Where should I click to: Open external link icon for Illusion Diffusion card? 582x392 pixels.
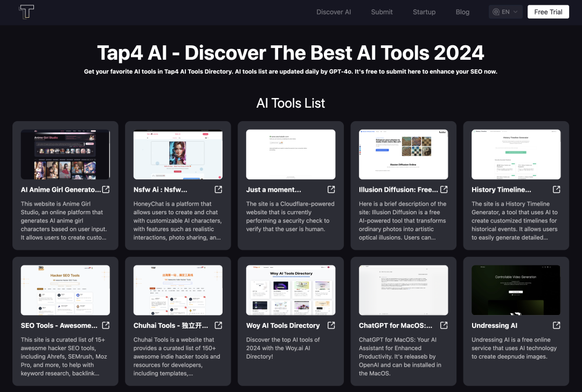pos(444,190)
